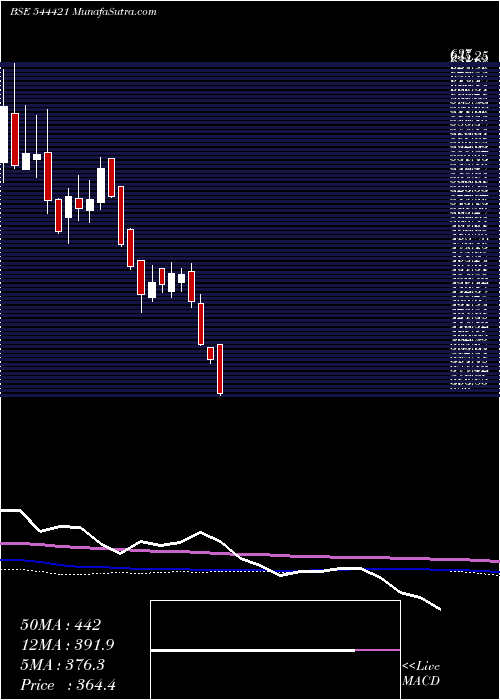The image size is (500, 700).
Task: Click the '50MA : 442' value
Action: [61, 625]
